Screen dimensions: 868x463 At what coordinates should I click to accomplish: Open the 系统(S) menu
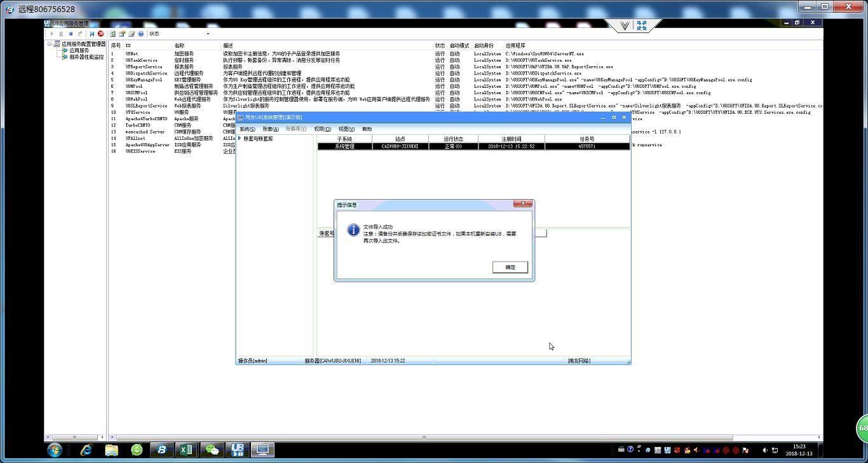[x=247, y=129]
